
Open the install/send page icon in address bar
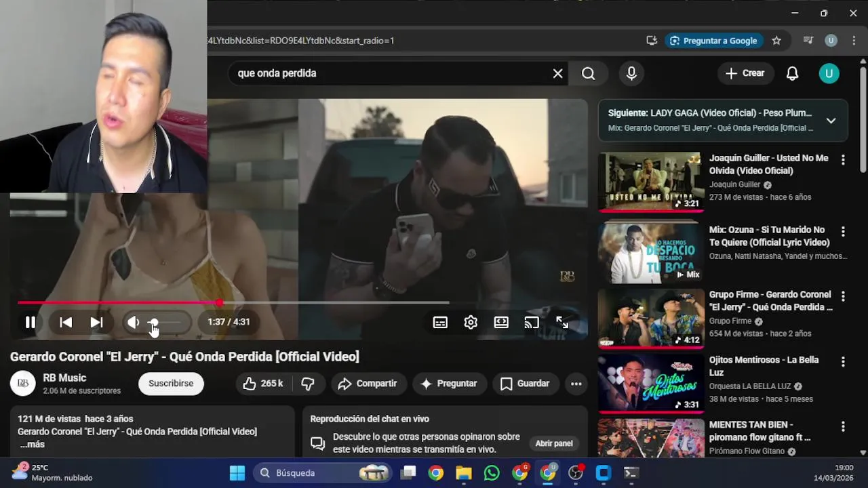pyautogui.click(x=652, y=41)
